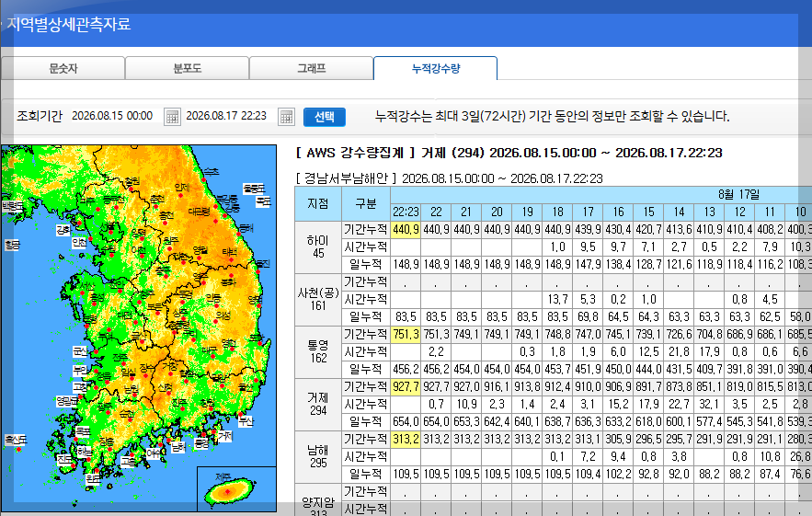Click the 경남서부남해안 region heading
812x516 pixels.
tap(449, 178)
